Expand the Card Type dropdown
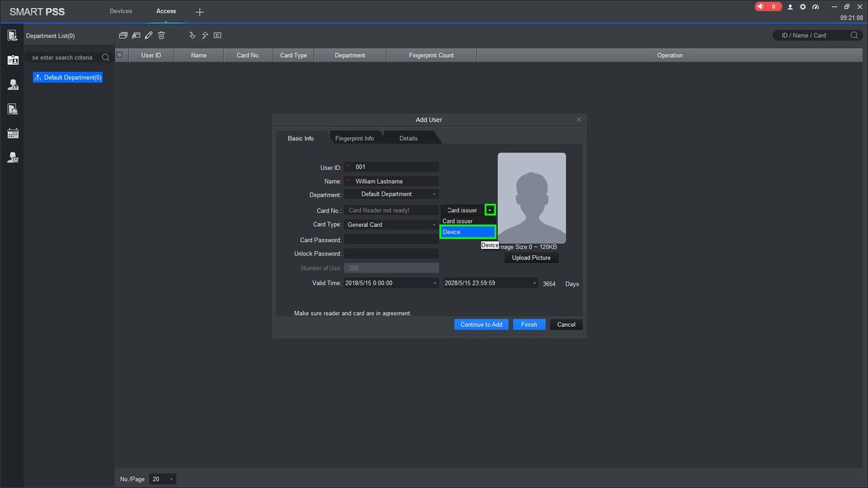Viewport: 868px width, 488px height. point(391,225)
